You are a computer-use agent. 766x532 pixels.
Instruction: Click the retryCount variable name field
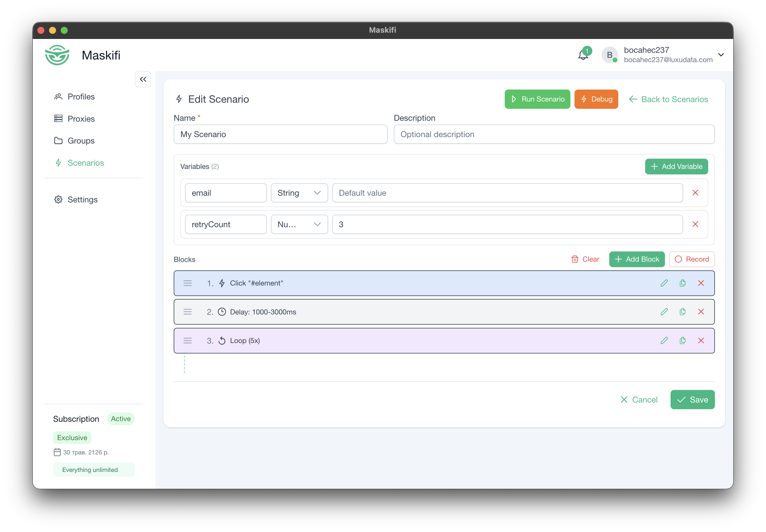[x=226, y=224]
